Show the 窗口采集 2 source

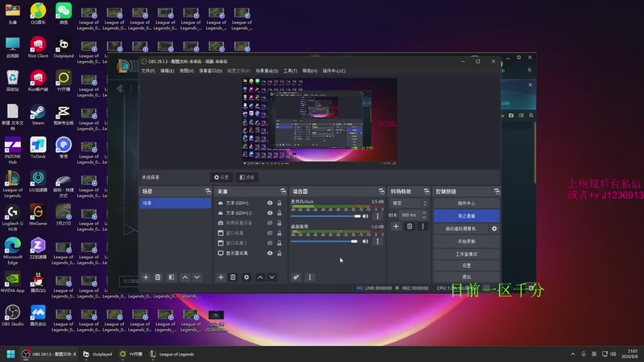[x=270, y=243]
